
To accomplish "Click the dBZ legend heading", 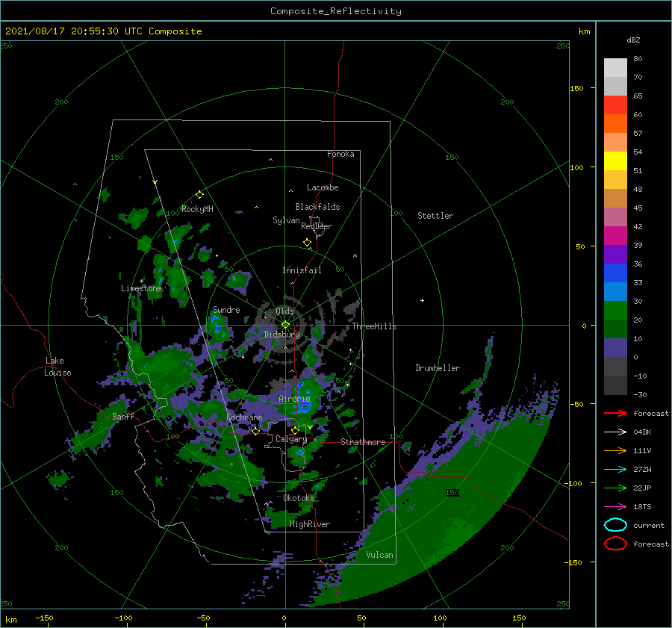I will pos(633,40).
